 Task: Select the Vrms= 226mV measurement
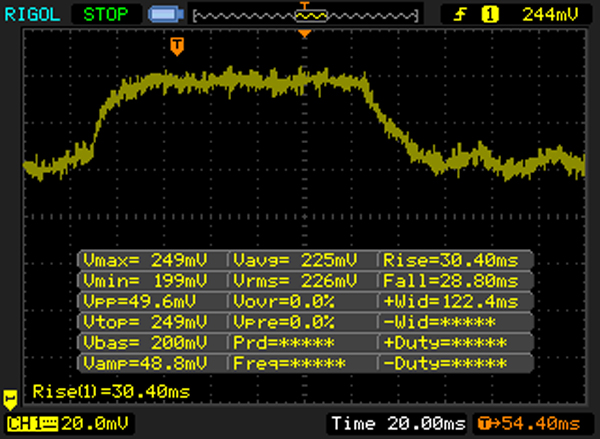(x=295, y=281)
